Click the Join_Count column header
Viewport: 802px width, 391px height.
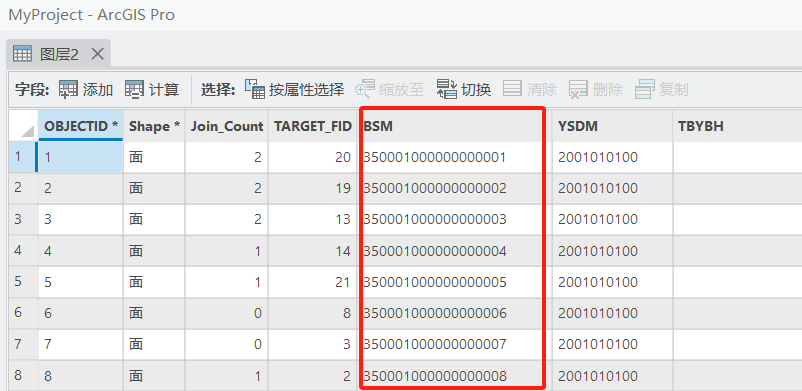point(227,126)
